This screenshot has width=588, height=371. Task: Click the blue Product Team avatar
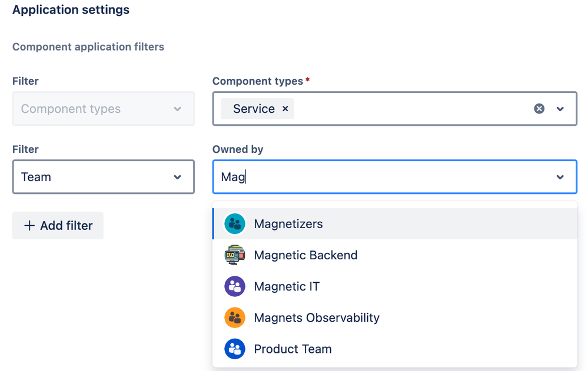pos(235,349)
